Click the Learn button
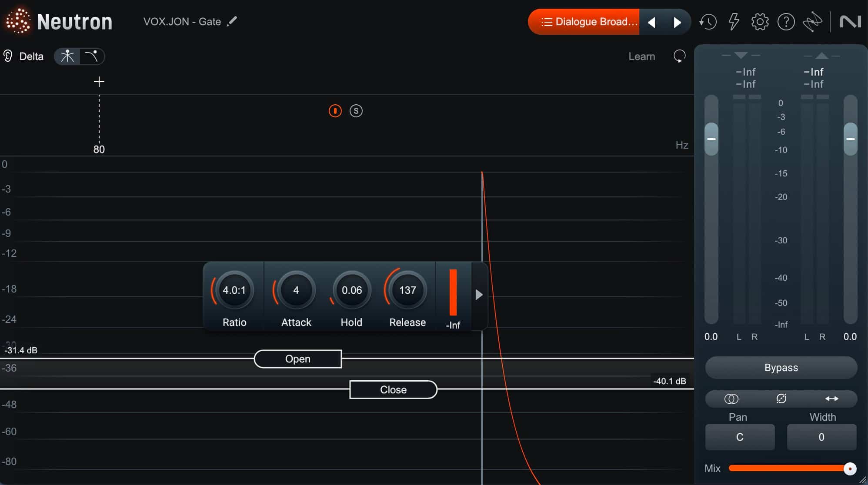Image resolution: width=868 pixels, height=485 pixels. (x=641, y=56)
